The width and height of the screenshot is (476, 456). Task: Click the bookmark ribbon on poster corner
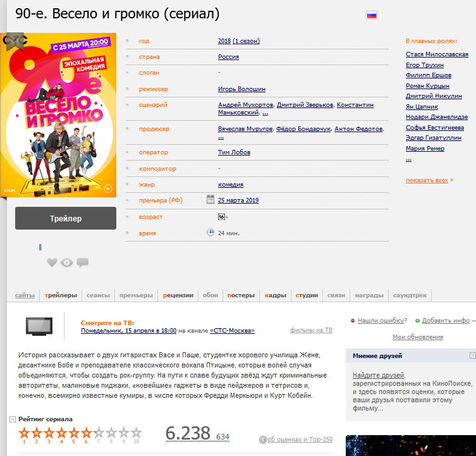pos(15,41)
